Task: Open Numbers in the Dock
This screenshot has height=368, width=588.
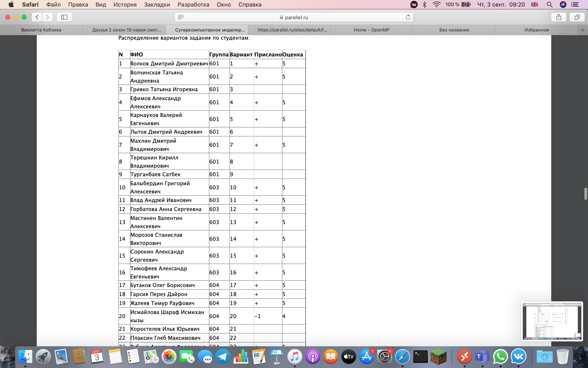Action: tap(241, 357)
